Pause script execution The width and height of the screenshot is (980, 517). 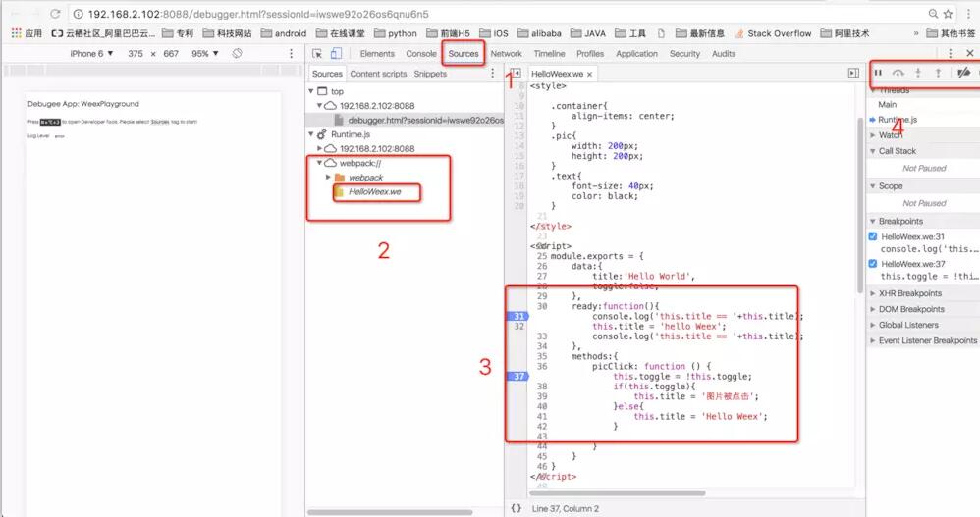(878, 73)
